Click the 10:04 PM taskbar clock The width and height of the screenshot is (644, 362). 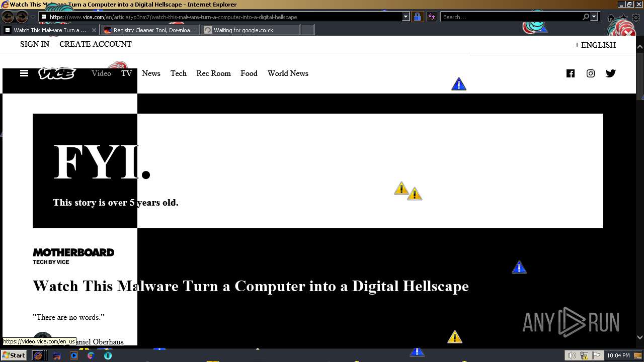(618, 355)
